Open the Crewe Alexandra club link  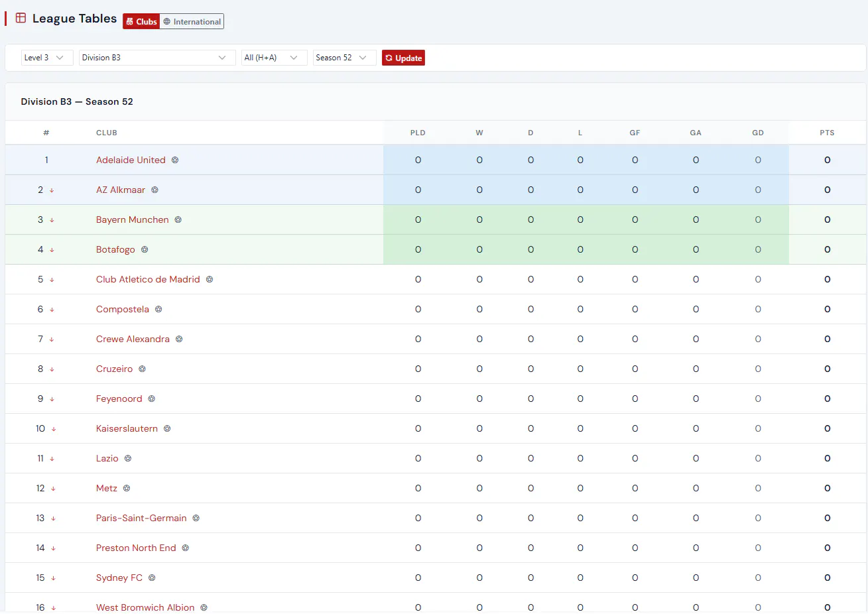tap(133, 339)
